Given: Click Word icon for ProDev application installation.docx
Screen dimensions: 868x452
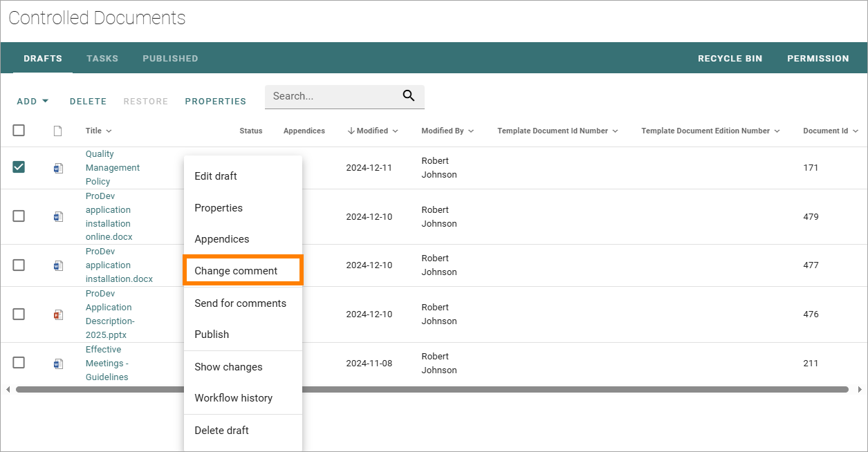Looking at the screenshot, I should (x=58, y=265).
